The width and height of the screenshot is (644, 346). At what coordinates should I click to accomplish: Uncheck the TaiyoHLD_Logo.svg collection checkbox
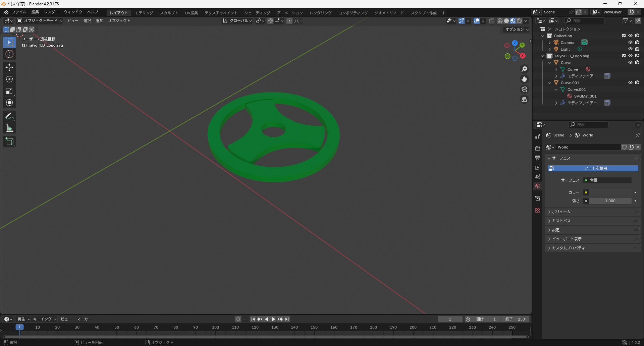tap(624, 56)
